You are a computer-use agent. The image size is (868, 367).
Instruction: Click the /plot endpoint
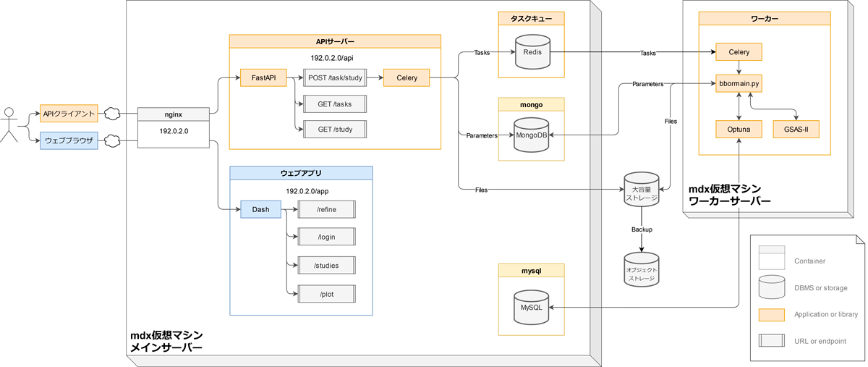tap(327, 293)
